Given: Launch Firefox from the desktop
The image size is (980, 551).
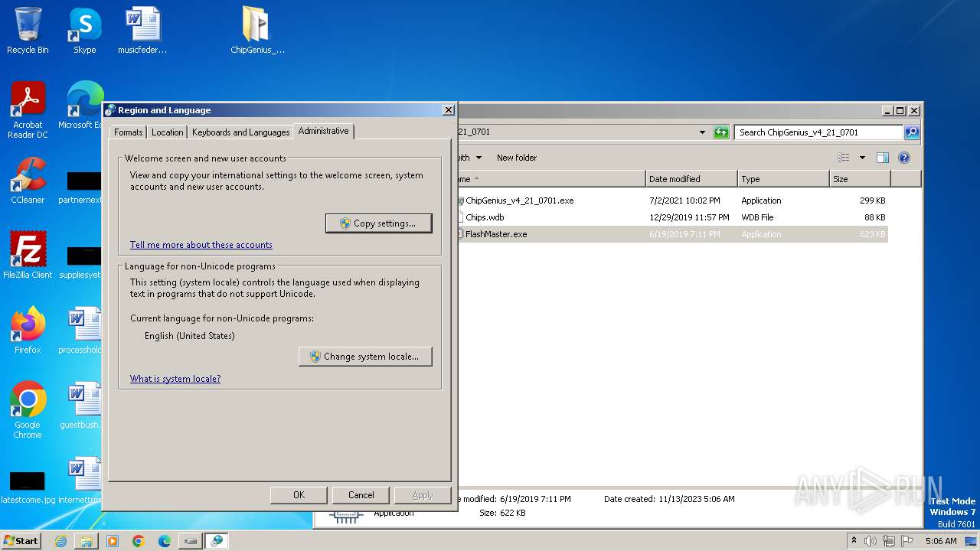Looking at the screenshot, I should [x=28, y=331].
